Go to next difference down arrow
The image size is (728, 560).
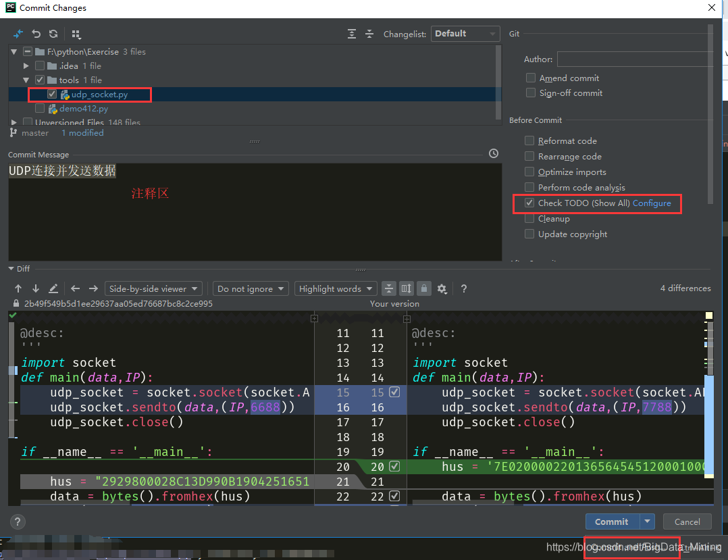coord(36,289)
